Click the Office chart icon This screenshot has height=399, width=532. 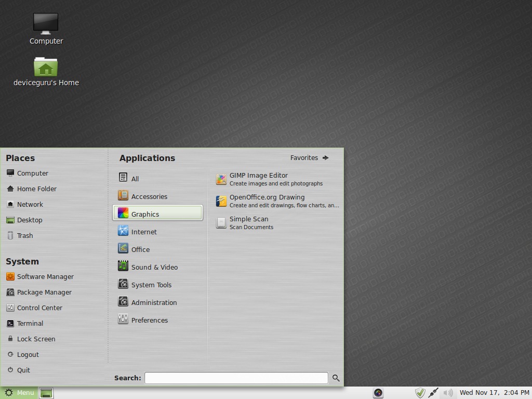click(123, 248)
